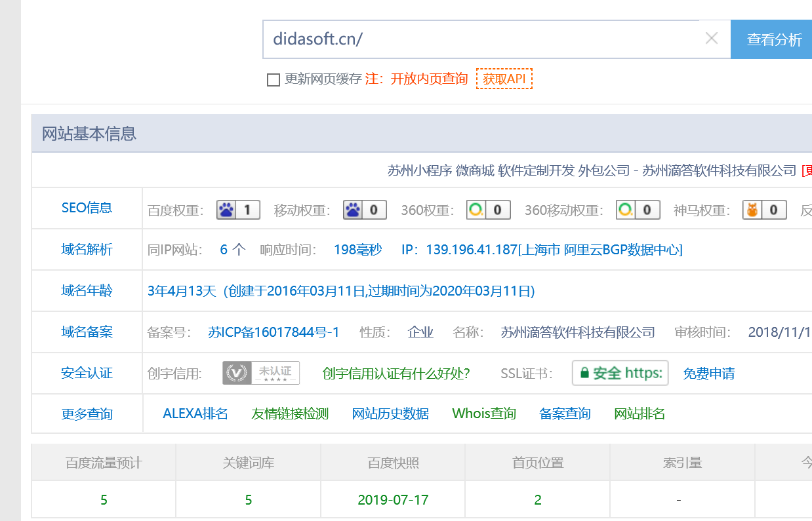Open the 更多查询 row label

[87, 414]
